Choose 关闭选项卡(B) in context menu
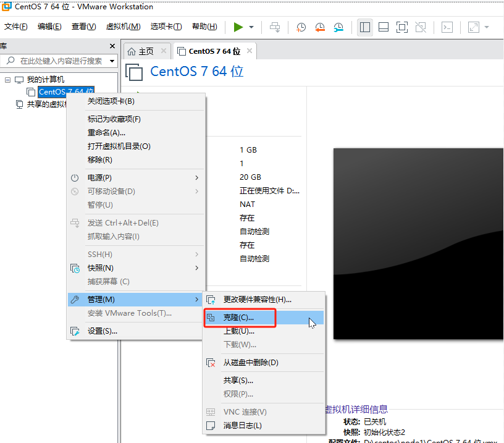The width and height of the screenshot is (504, 443). [x=136, y=101]
